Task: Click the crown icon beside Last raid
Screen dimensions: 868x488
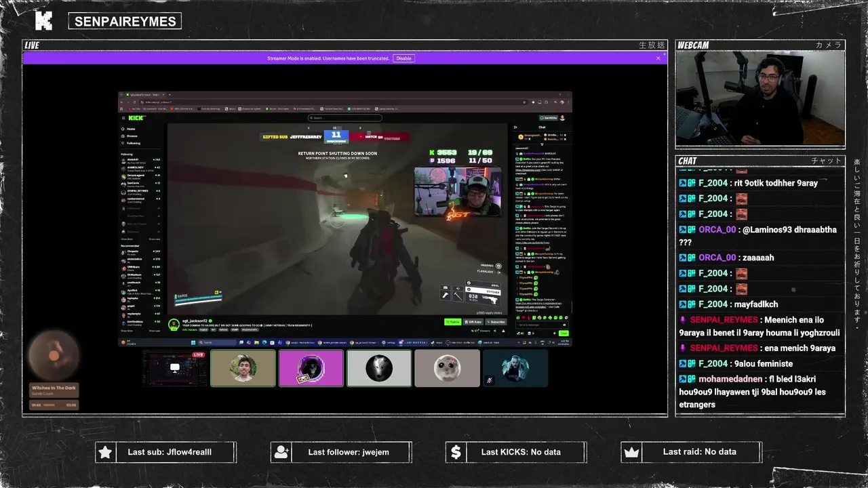Action: pos(631,452)
